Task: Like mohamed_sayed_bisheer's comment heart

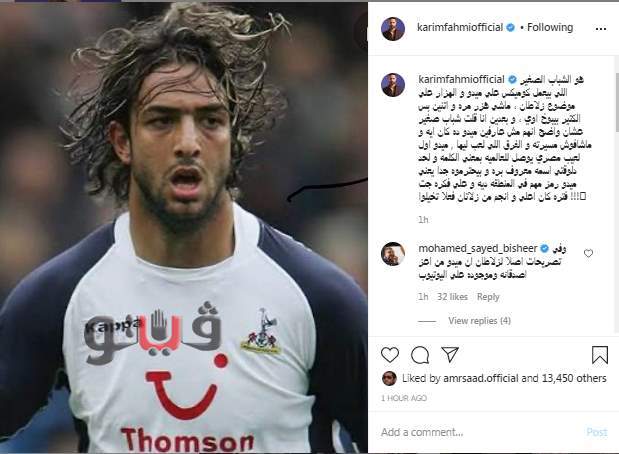Action: [x=588, y=253]
